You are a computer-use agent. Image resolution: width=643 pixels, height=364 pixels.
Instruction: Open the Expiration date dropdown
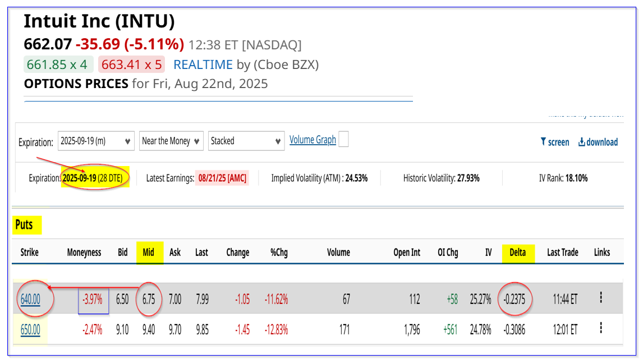(x=97, y=141)
